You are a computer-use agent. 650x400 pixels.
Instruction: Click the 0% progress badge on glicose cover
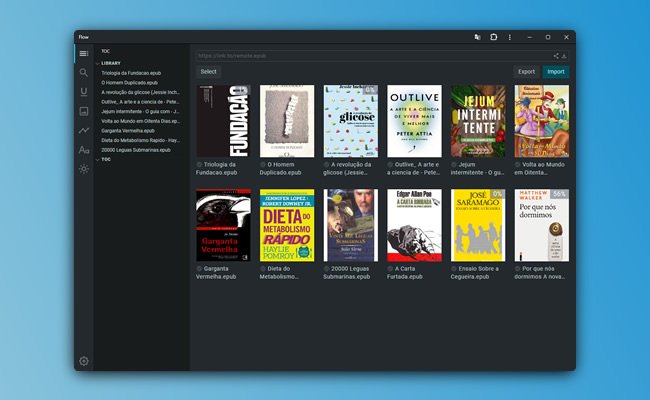pyautogui.click(x=370, y=90)
